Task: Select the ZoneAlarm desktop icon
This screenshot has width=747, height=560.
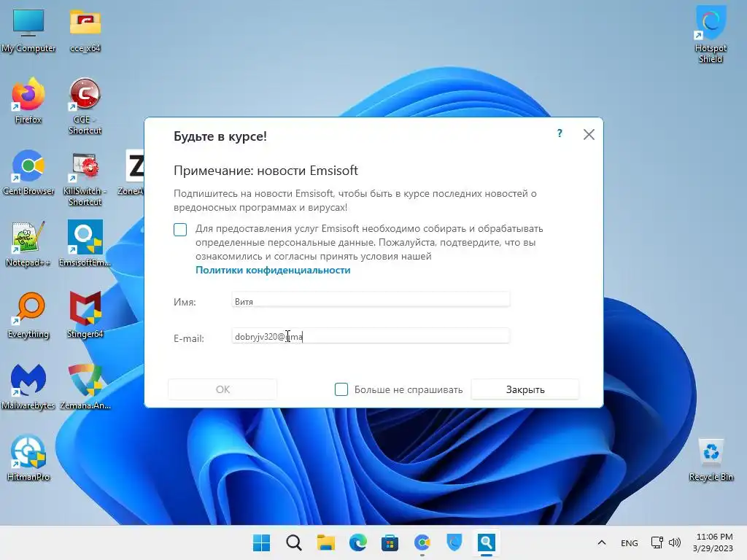Action: point(132,172)
